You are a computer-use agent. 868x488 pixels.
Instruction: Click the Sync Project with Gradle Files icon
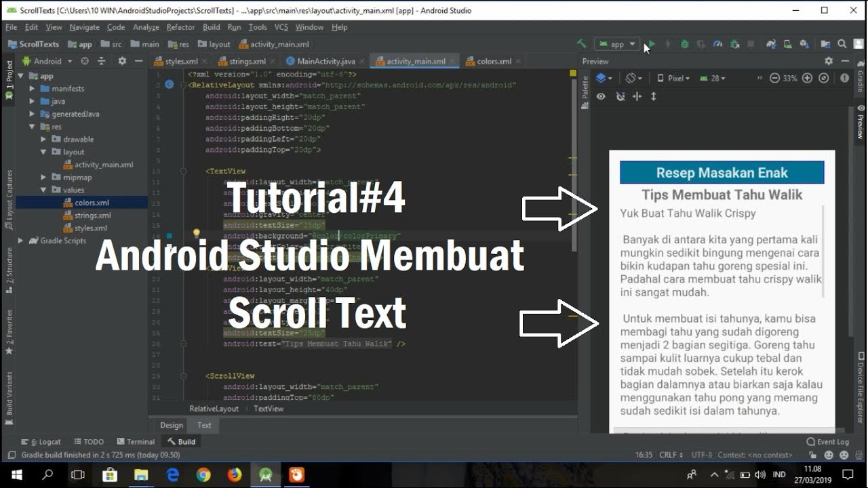coord(771,44)
